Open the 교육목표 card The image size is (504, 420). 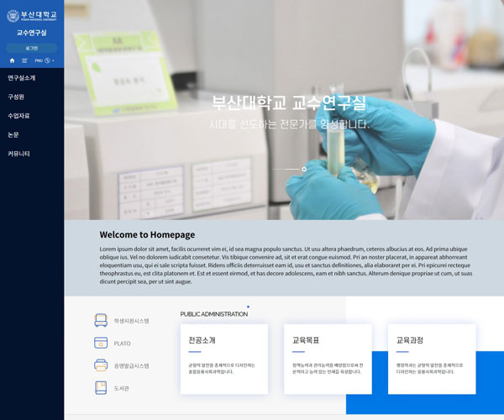pos(327,359)
